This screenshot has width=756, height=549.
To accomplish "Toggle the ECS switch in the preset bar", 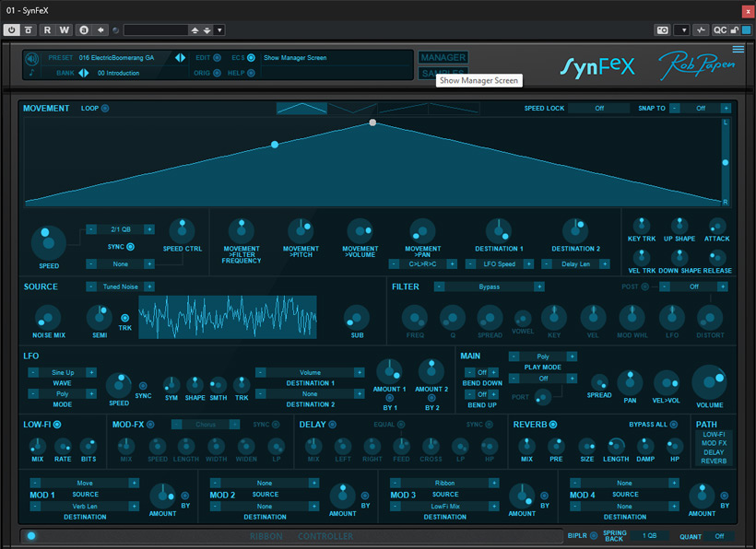I will click(251, 58).
